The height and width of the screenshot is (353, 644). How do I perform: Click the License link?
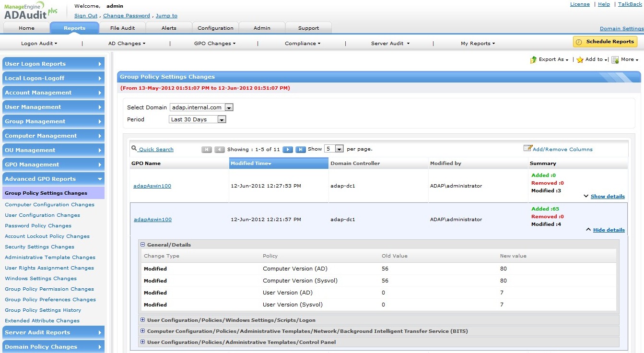580,4
